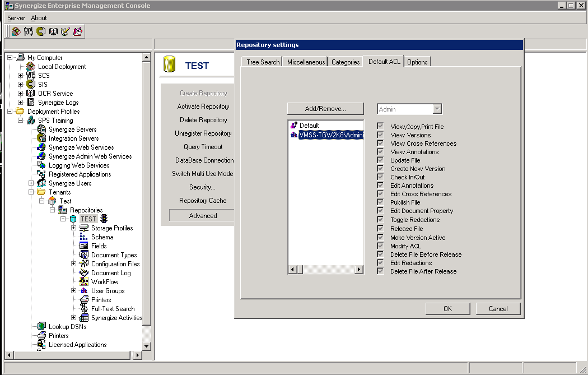
Task: Click the tree panel scroll-down arrow
Action: coord(147,346)
